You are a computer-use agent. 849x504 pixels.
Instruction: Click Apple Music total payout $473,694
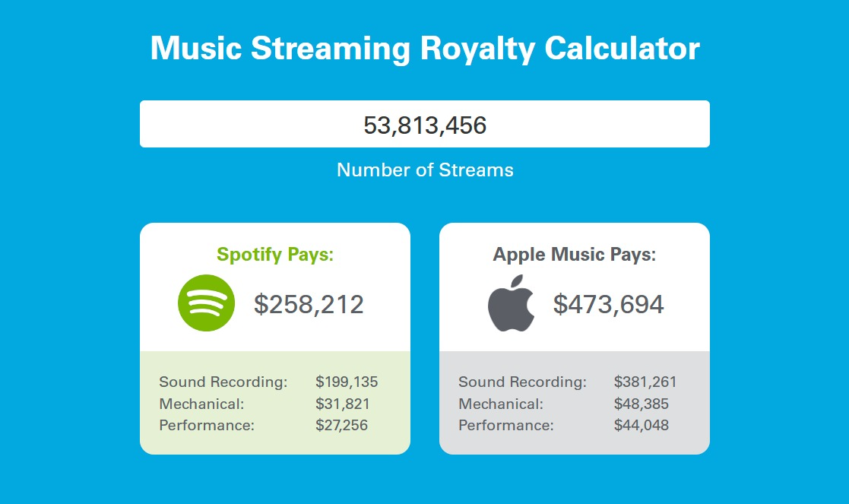point(608,304)
